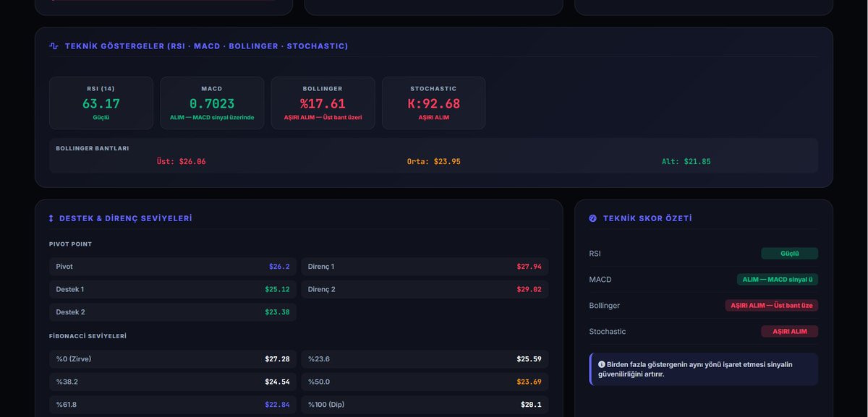Select the Bollinger %17.61 card
Viewport: 868px width, 417px height.
pyautogui.click(x=323, y=103)
